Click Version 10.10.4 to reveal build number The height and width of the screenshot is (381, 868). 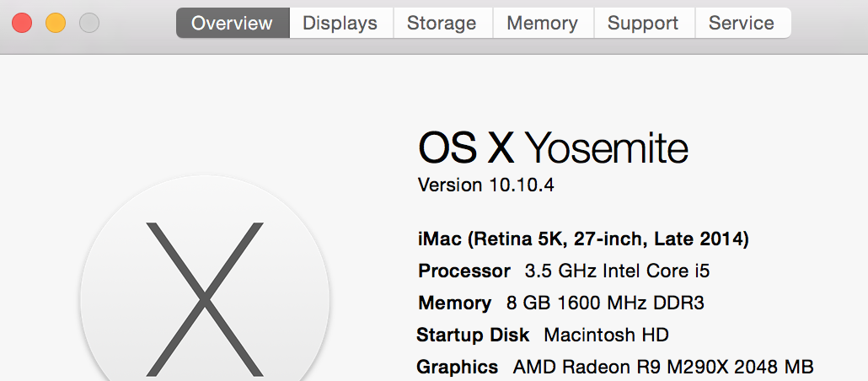pos(485,185)
